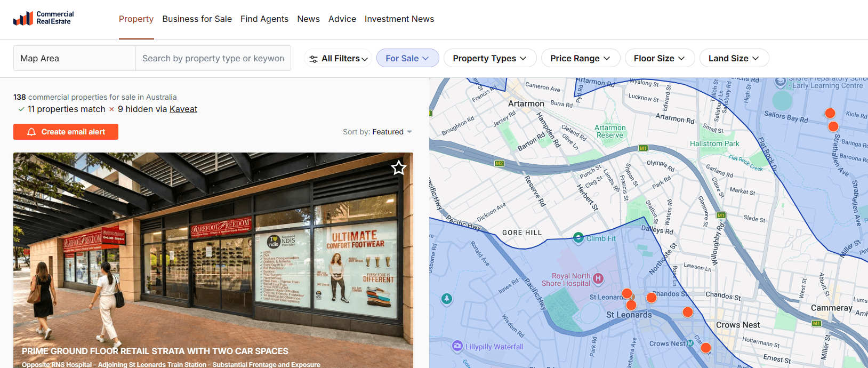Click the St Leonards map label
Screen dimensions: 868x368
(629, 315)
